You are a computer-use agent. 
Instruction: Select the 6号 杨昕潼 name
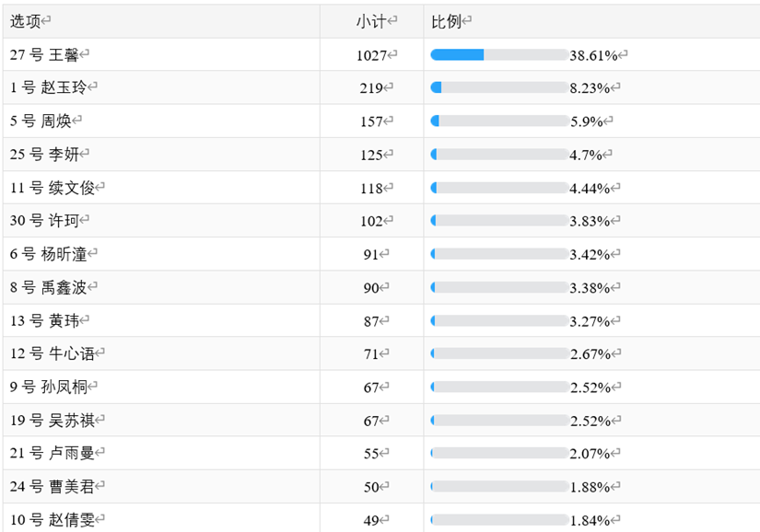click(x=52, y=255)
